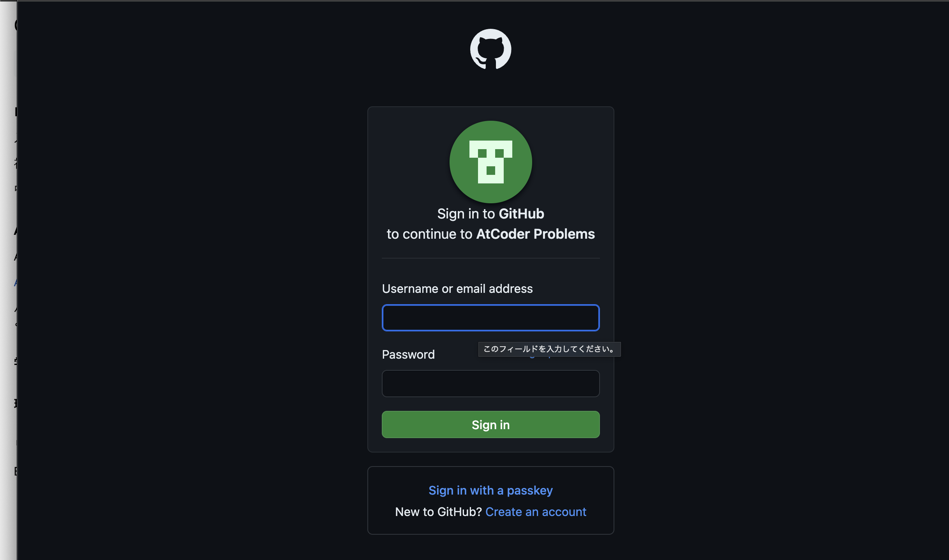This screenshot has width=949, height=560.
Task: Focus the Password input field
Action: coord(490,384)
